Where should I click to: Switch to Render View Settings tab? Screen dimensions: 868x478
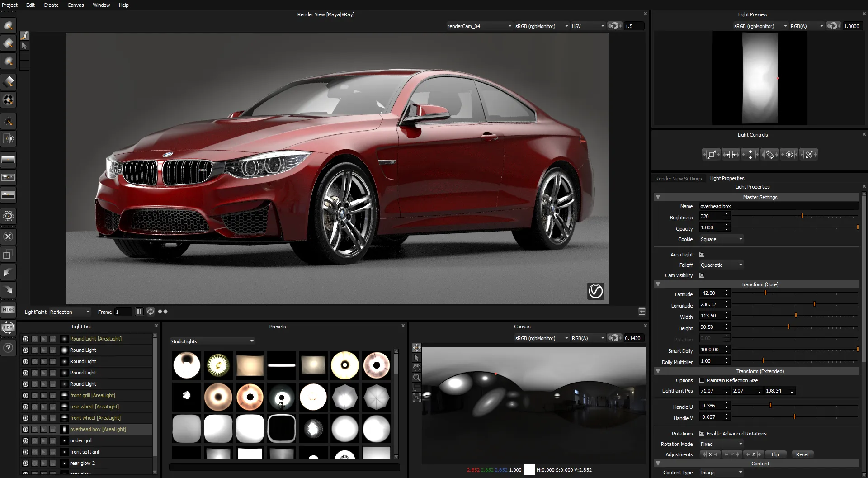[678, 179]
